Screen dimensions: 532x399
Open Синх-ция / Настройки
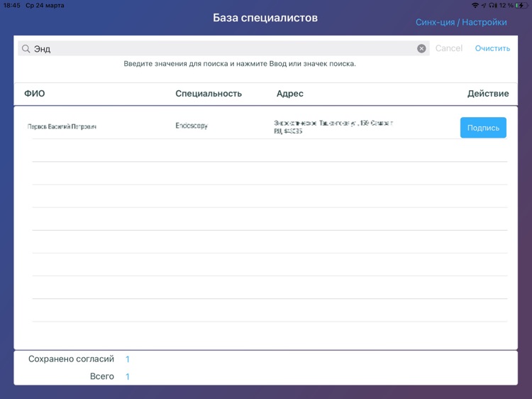[461, 22]
